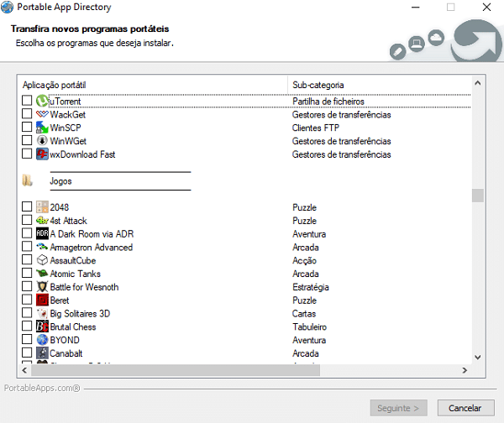Click the WinWGet app icon
This screenshot has width=504, height=423.
point(42,140)
